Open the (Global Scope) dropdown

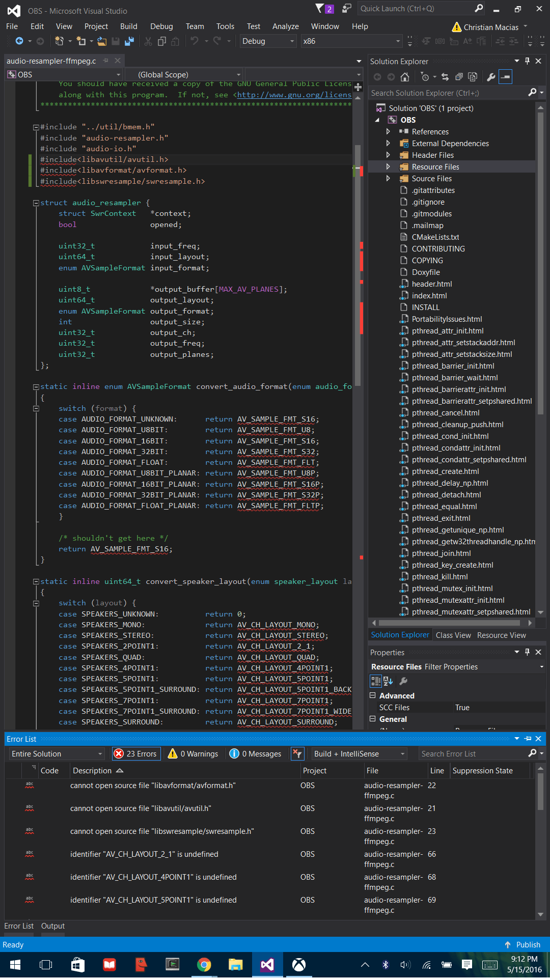tap(184, 74)
